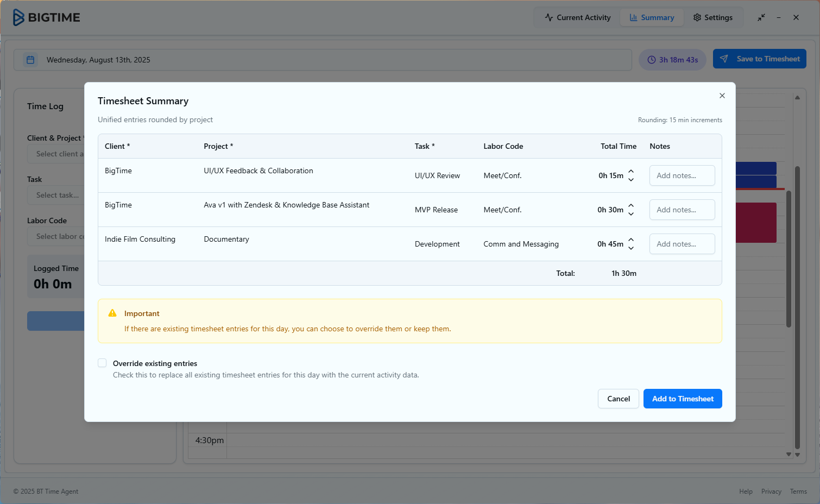Viewport: 820px width, 504px height.
Task: Click the calendar icon beside the date
Action: point(30,60)
